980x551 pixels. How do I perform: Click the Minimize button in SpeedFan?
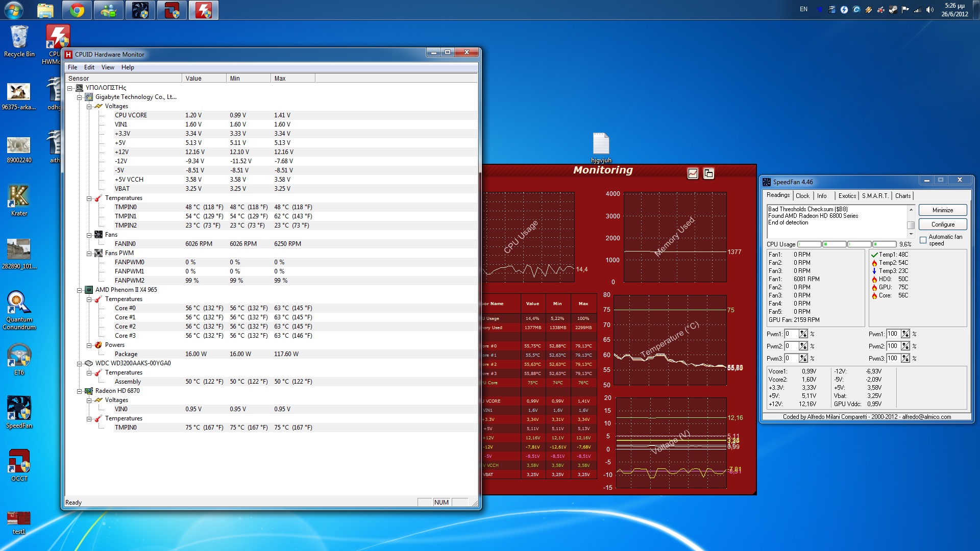(x=942, y=210)
